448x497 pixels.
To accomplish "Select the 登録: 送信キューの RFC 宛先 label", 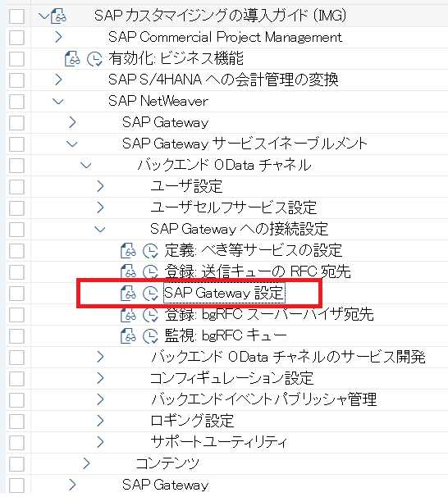I will point(257,271).
